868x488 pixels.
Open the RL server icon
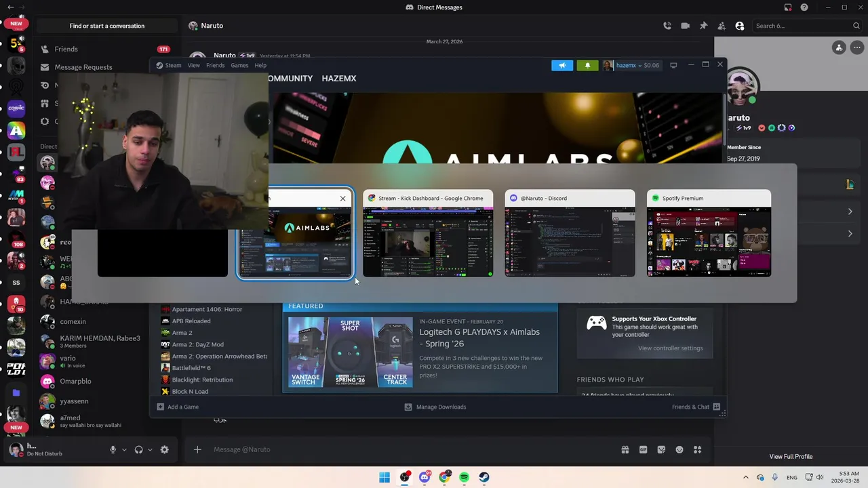16,152
